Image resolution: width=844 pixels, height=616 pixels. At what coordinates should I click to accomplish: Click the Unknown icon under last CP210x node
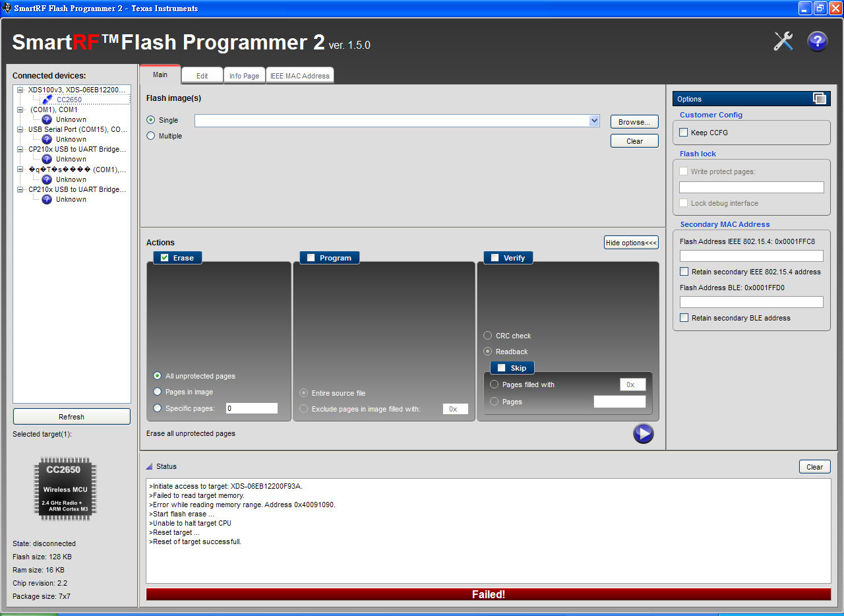47,199
